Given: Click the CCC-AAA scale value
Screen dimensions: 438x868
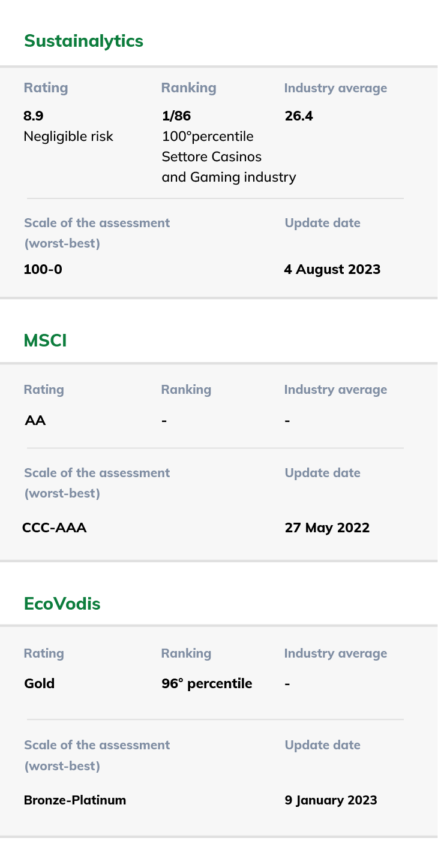Looking at the screenshot, I should tap(55, 528).
